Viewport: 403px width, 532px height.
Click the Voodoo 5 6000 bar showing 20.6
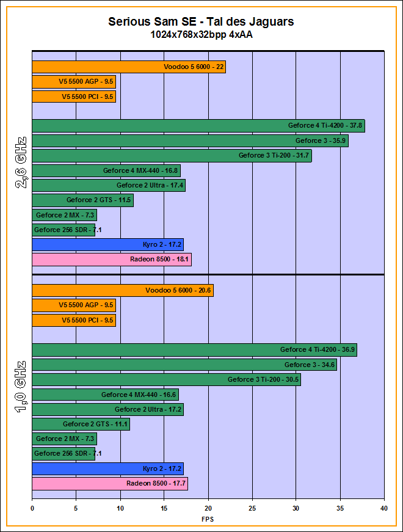(x=122, y=291)
